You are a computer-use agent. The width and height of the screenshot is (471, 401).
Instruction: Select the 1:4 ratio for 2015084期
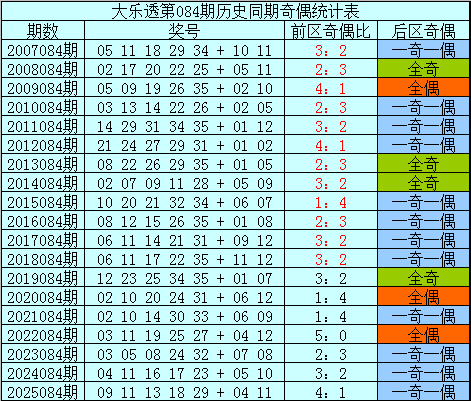point(331,202)
